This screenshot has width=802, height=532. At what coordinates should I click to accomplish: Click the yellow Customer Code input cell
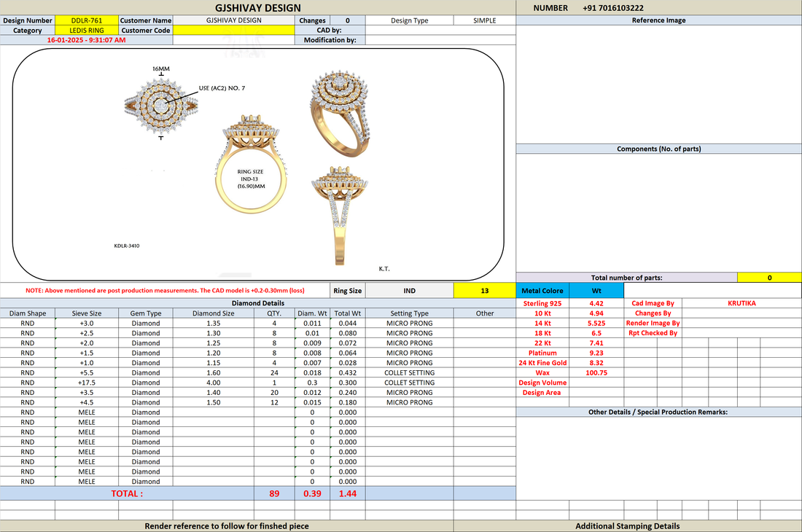pos(234,30)
